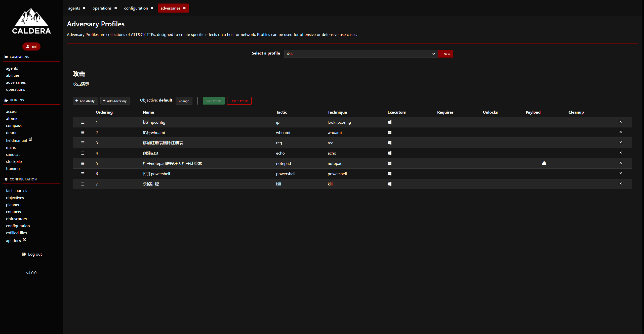Click the CALDERA mountain logo

pos(31,21)
